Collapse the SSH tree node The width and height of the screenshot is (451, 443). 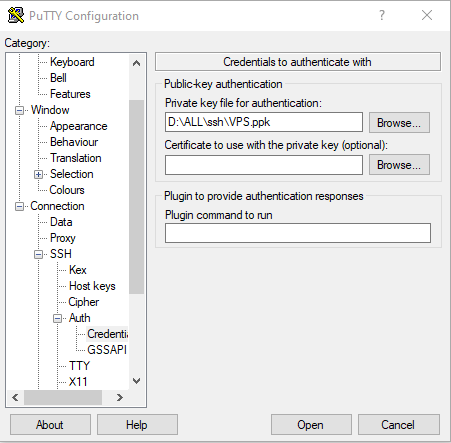[39, 254]
